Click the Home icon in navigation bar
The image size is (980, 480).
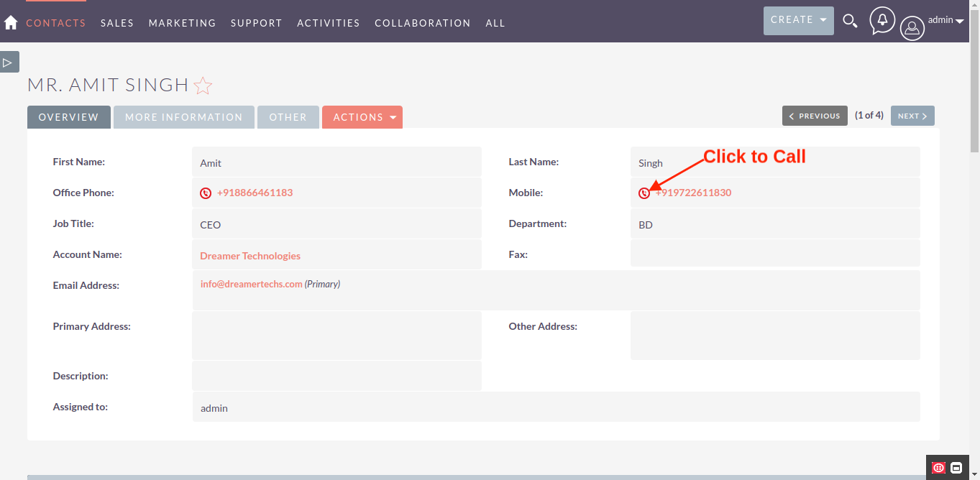11,22
